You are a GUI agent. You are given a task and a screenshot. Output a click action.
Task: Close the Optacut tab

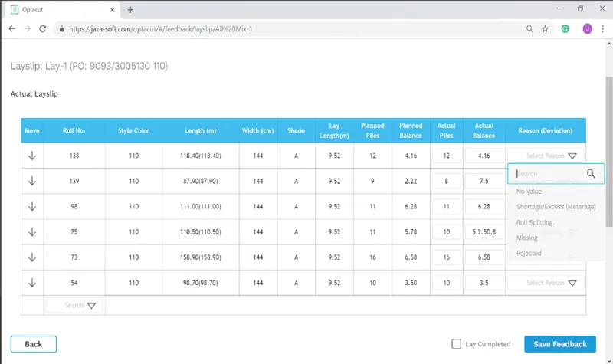(112, 10)
